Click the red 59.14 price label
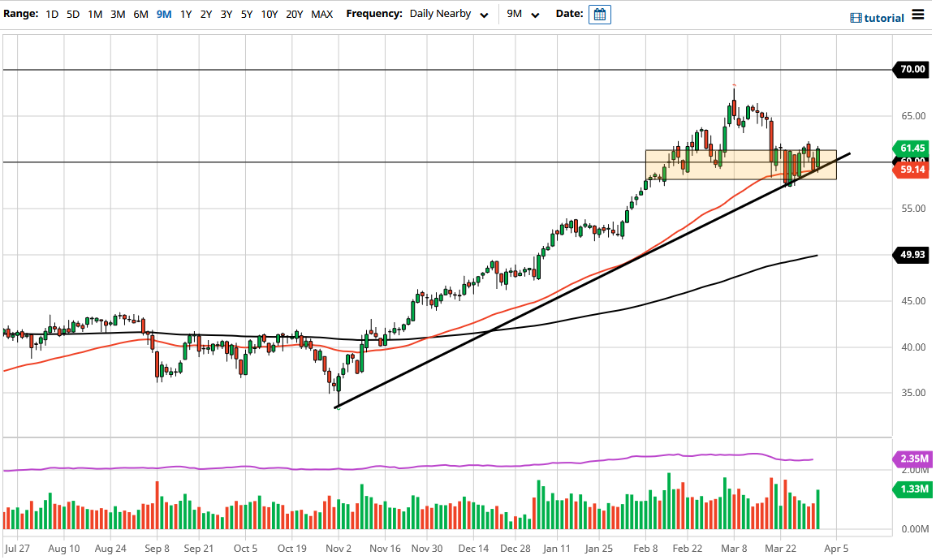Viewport: 936px width, 560px height. click(913, 169)
